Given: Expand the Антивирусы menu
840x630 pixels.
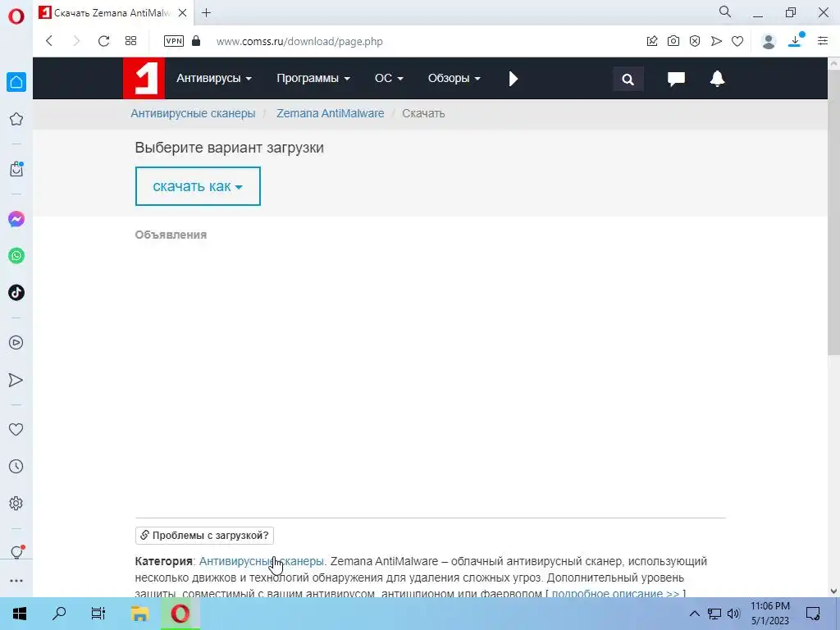Looking at the screenshot, I should coord(214,78).
